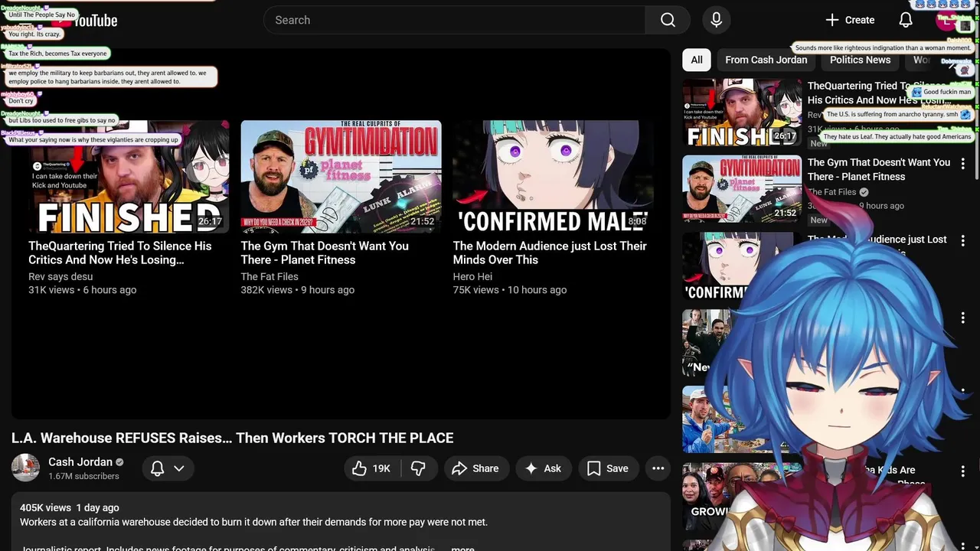Viewport: 980px width, 551px height.
Task: Open the Cash Jordan channel avatar
Action: pos(25,468)
